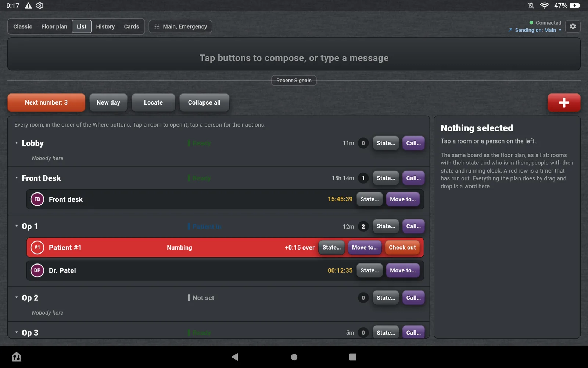Image resolution: width=588 pixels, height=368 pixels.
Task: Start a New day
Action: [108, 103]
